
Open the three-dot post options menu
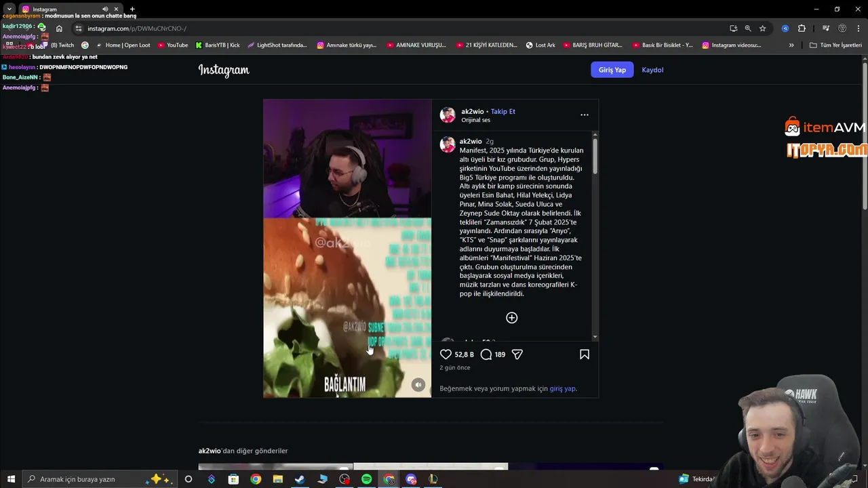585,115
